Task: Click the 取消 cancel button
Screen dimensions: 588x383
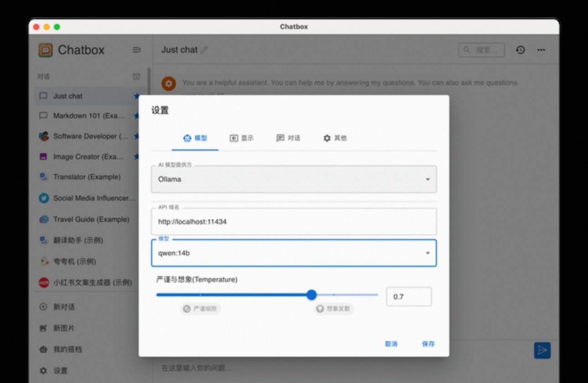Action: (391, 344)
